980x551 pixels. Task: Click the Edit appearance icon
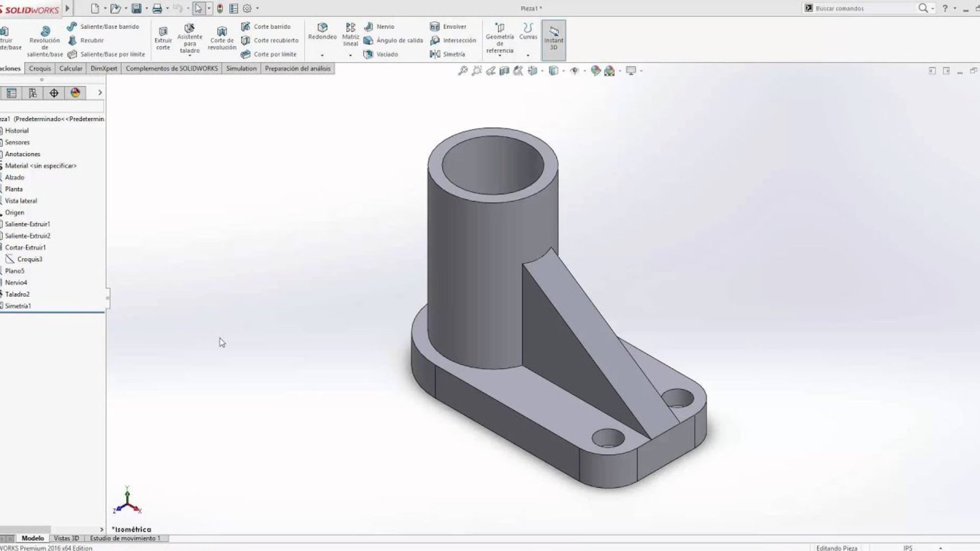[x=595, y=71]
